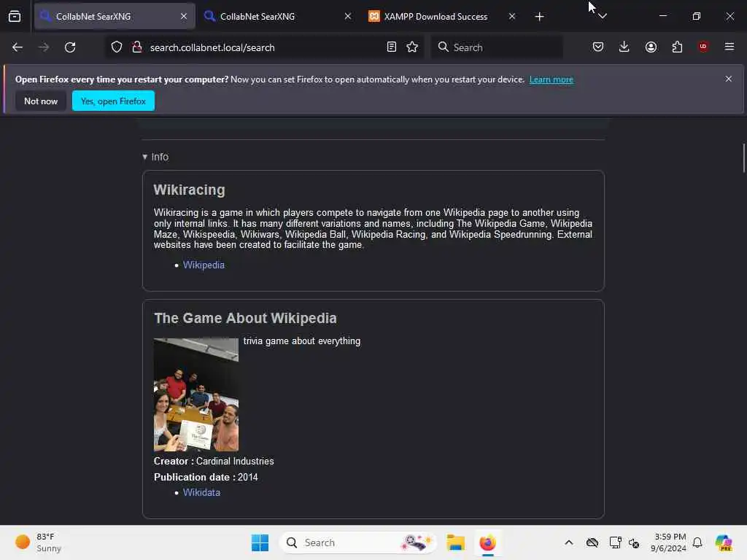Viewport: 747px width, 560px height.
Task: Launch Copilot preview icon
Action: pos(723,542)
